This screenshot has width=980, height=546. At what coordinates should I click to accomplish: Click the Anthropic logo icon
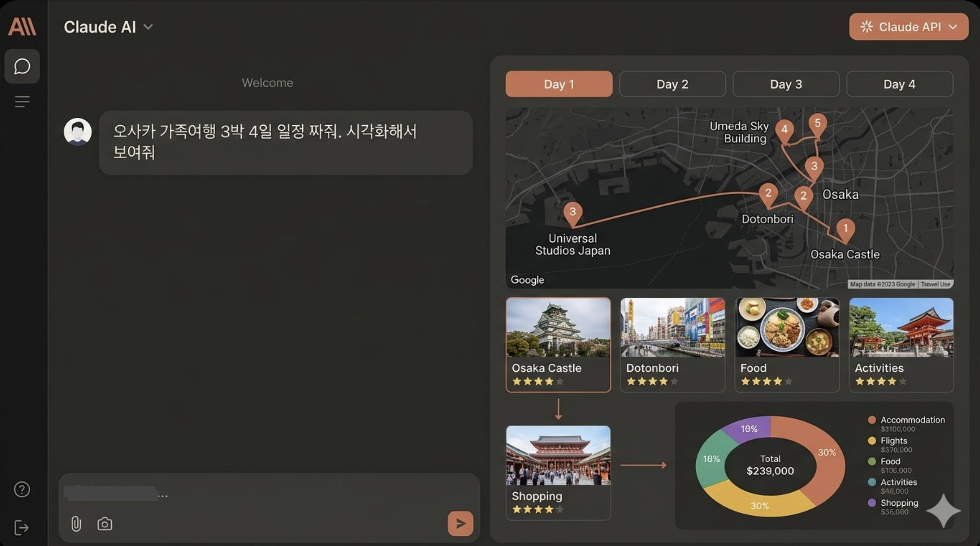click(22, 27)
